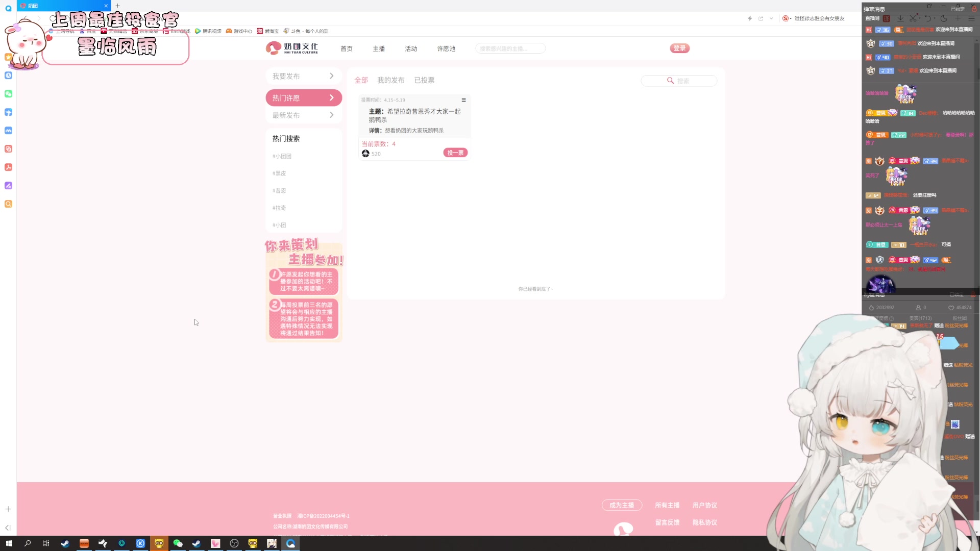980x551 pixels.
Task: Open the 许愿池 navigation menu item
Action: (446, 48)
